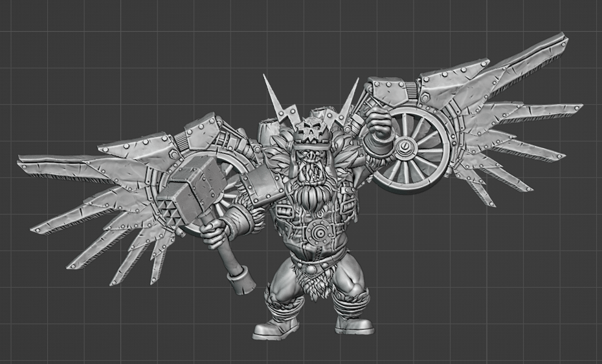Select the hammer handle pommel
This screenshot has width=602, height=364.
242,282
